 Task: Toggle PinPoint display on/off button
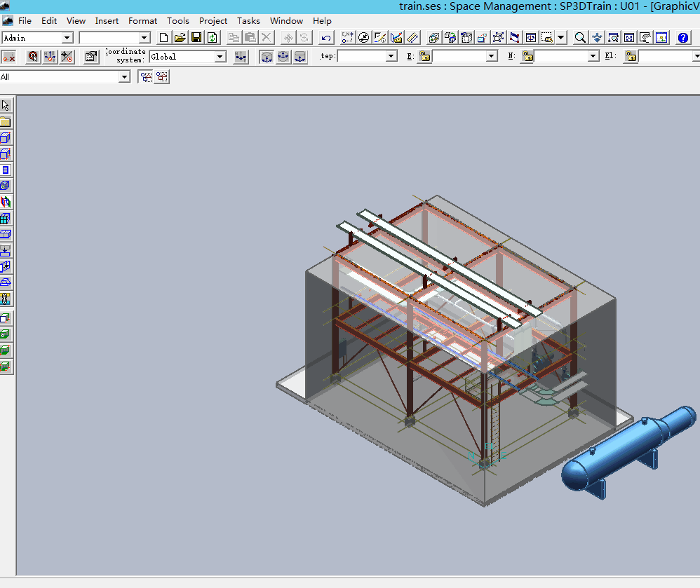tap(8, 57)
